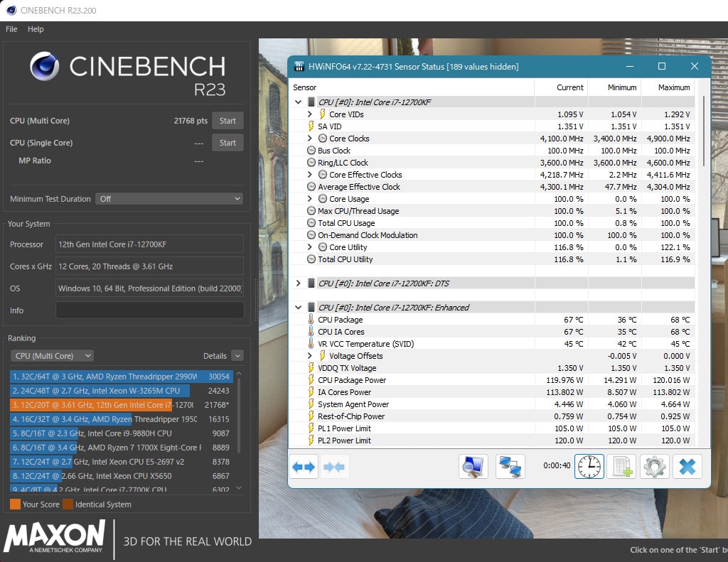This screenshot has width=728, height=562.
Task: Click the ranking list scroll up arrow
Action: click(239, 373)
